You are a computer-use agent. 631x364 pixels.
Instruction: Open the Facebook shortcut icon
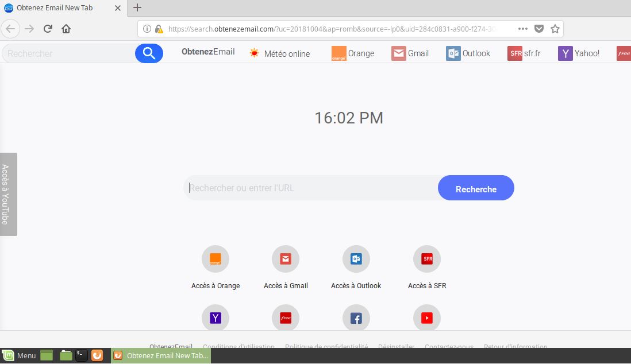[x=356, y=317]
